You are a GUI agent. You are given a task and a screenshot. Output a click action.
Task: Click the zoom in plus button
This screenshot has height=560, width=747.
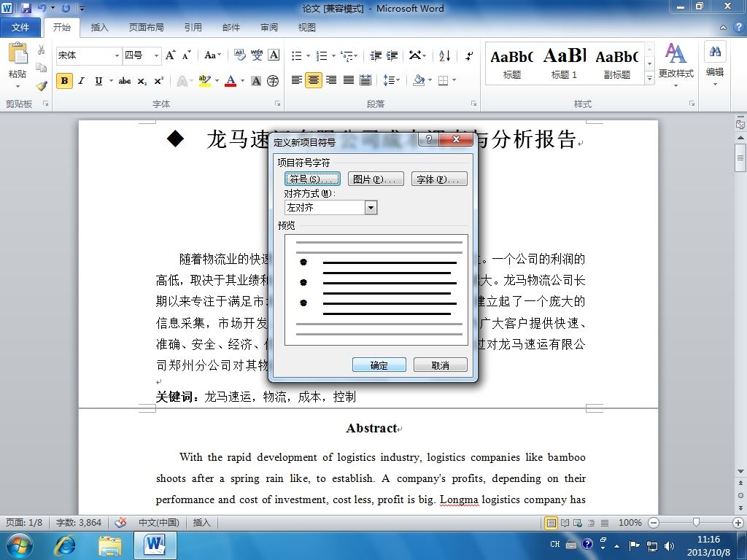pyautogui.click(x=738, y=522)
